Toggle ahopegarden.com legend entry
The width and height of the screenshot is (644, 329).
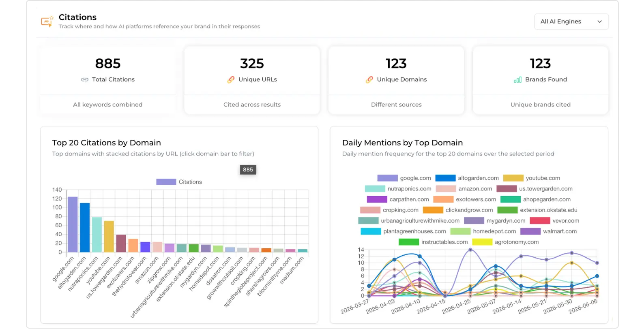coord(536,199)
